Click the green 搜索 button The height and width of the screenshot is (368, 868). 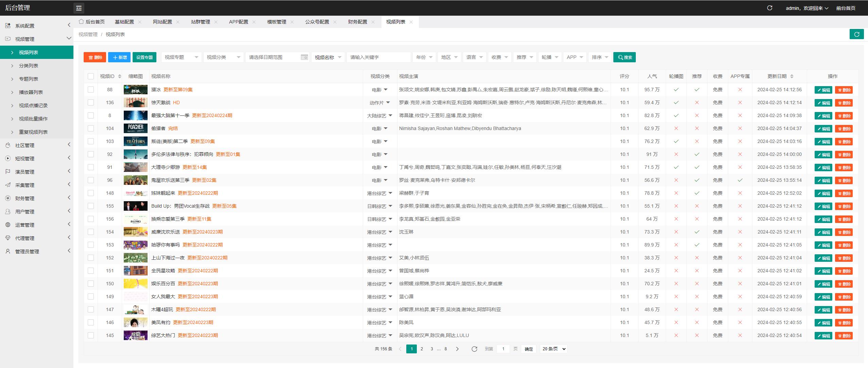tap(625, 57)
